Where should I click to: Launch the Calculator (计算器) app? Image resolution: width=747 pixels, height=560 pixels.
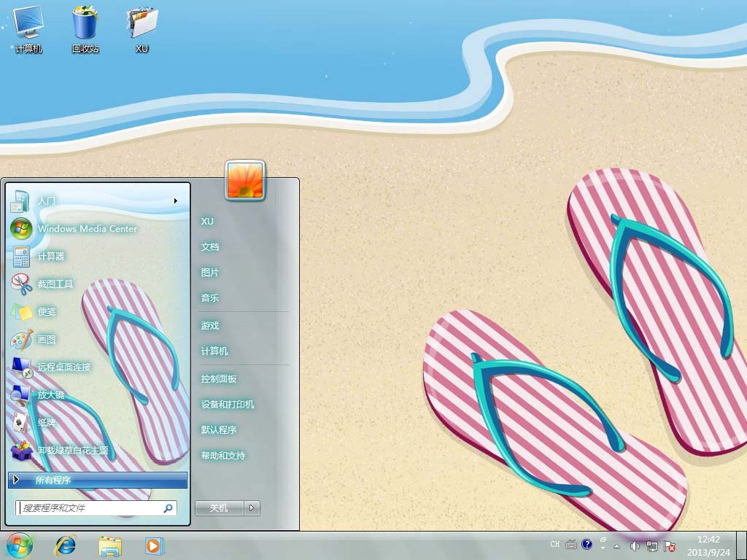tap(51, 256)
